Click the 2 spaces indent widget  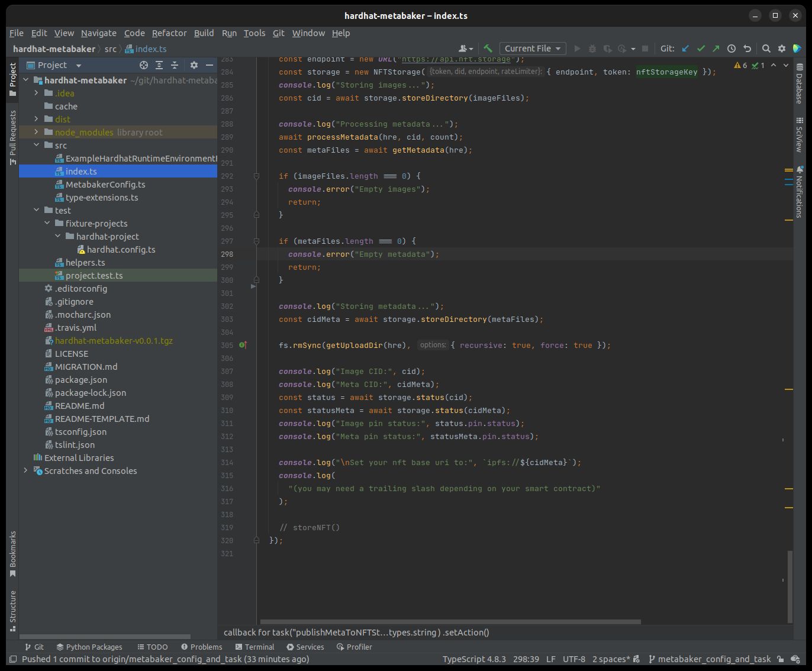pos(616,659)
